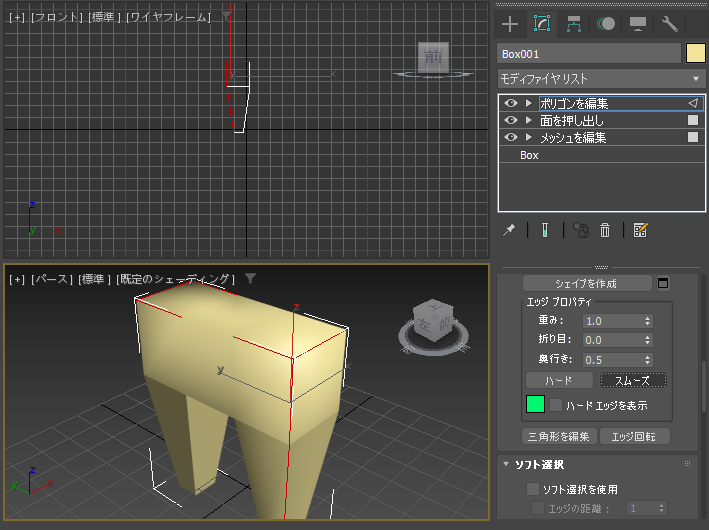Click the ハード button
This screenshot has width=709, height=530.
coord(559,380)
